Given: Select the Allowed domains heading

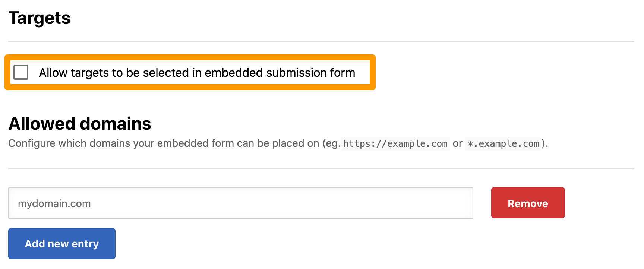Looking at the screenshot, I should [80, 124].
